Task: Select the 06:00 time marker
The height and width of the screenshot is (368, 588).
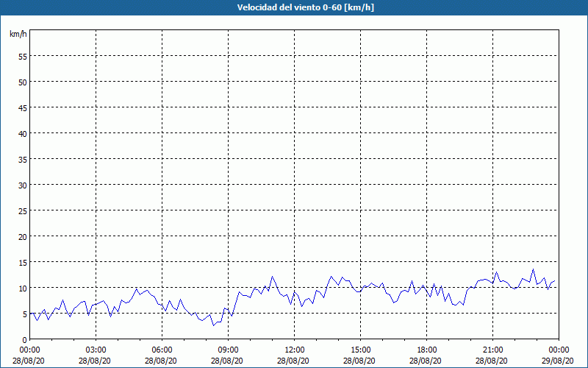Action: pos(162,350)
